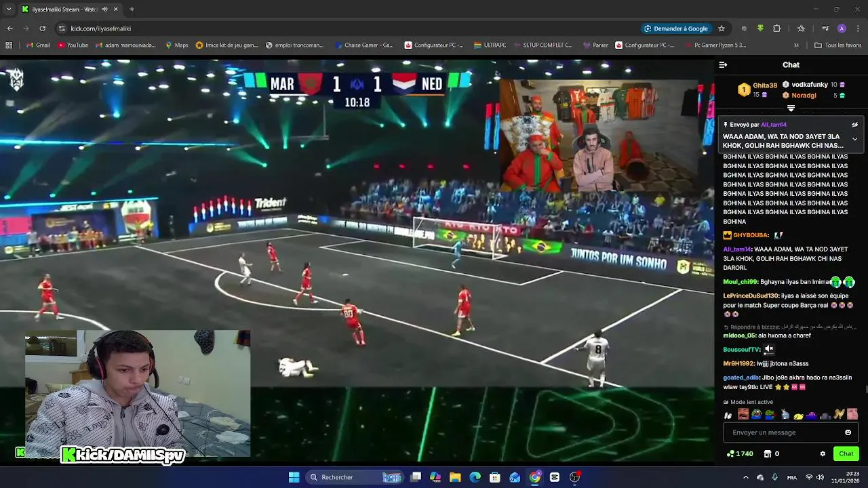
Task: Click pinned sender Ali_tam14 username
Action: click(773, 125)
